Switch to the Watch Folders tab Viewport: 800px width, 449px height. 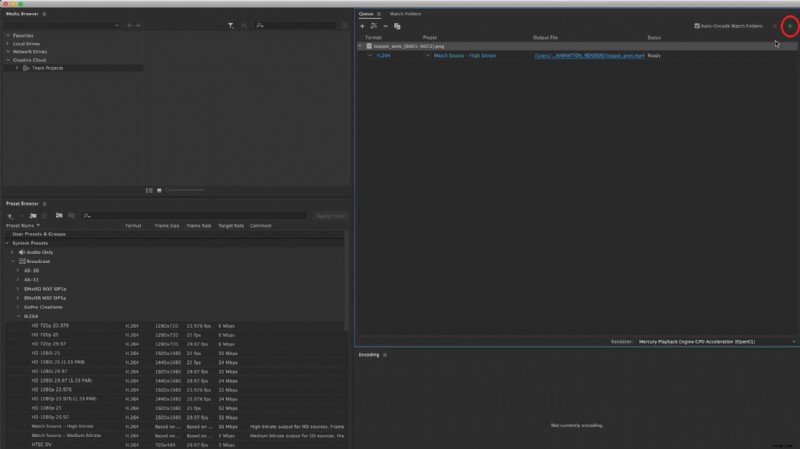tap(405, 14)
